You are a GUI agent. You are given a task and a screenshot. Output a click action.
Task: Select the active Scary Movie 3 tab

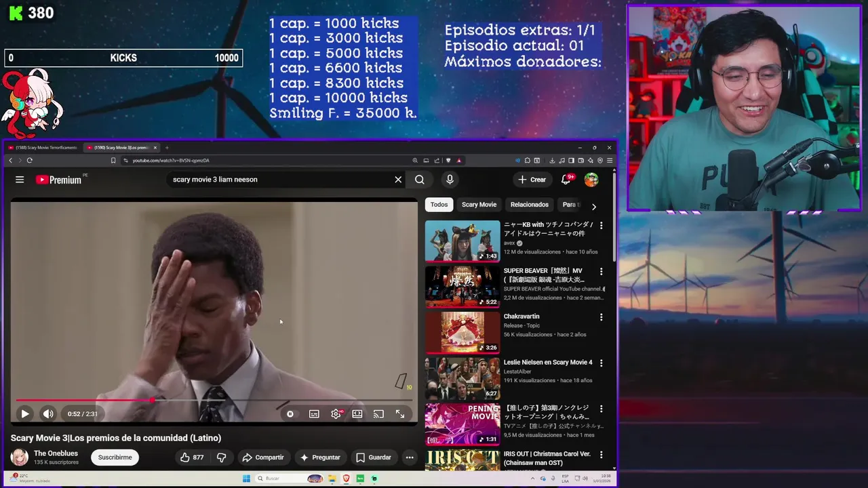[121, 148]
